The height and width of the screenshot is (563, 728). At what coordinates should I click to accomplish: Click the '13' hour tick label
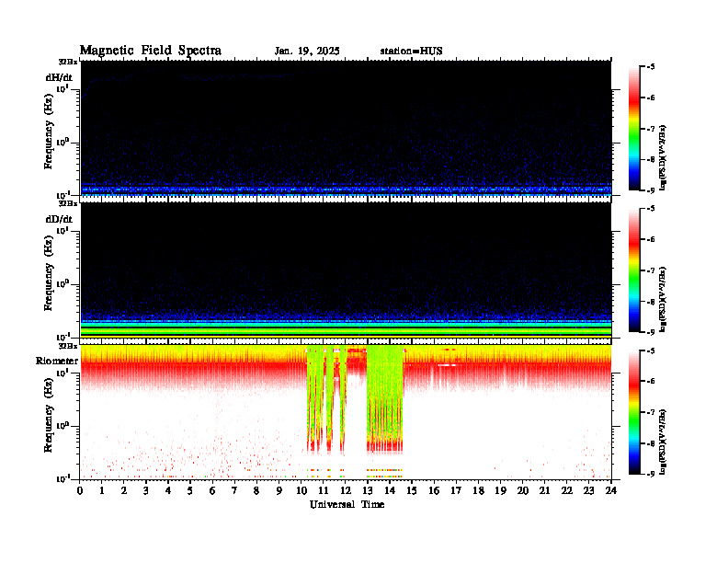pos(368,490)
